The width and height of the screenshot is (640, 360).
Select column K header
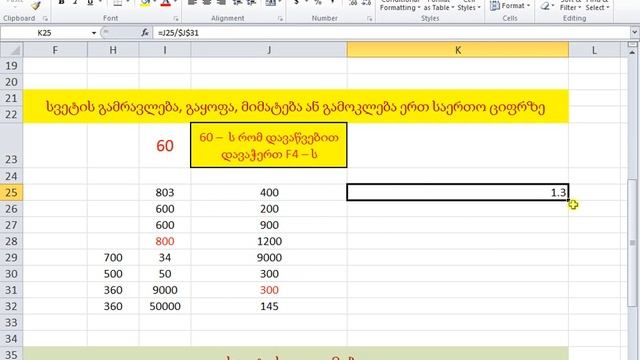pos(458,50)
